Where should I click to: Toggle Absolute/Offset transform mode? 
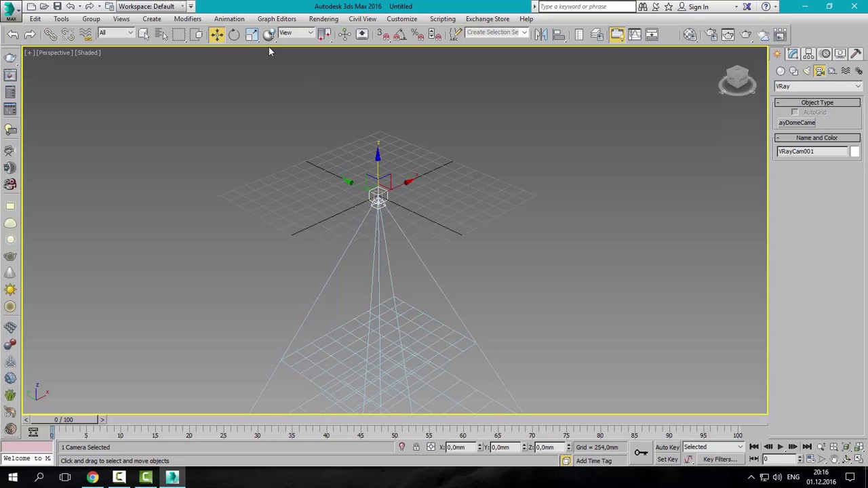tap(431, 447)
